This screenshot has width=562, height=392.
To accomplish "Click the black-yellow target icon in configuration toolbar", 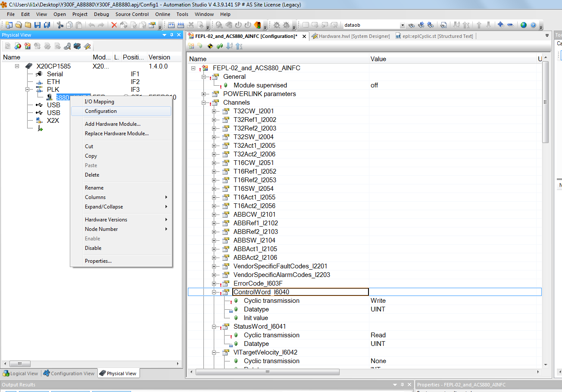I will [x=210, y=46].
